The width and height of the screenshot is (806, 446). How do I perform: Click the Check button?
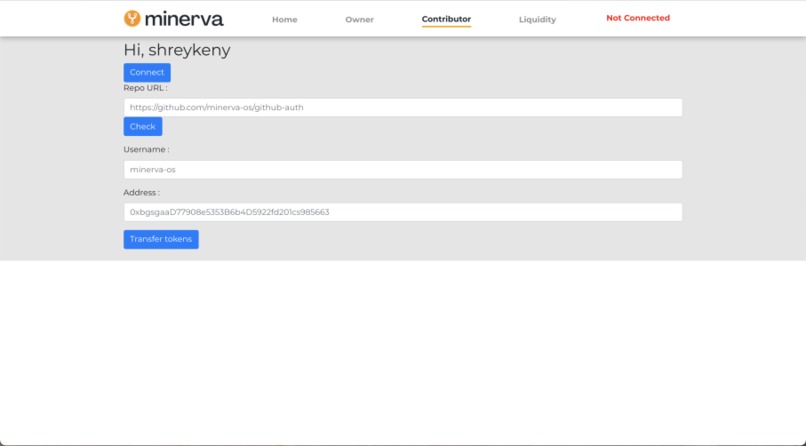pos(143,126)
